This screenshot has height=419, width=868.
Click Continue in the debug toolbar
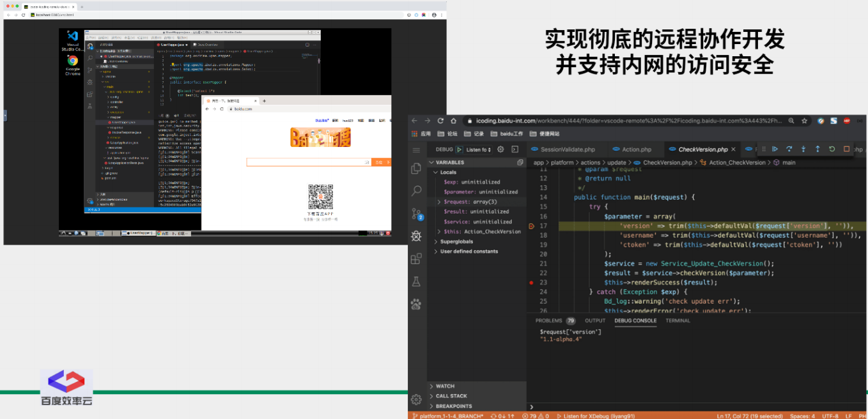pyautogui.click(x=775, y=149)
